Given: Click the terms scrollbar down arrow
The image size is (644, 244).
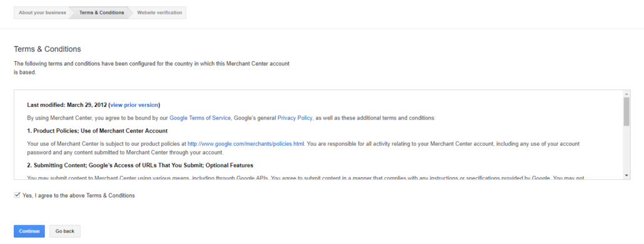Looking at the screenshot, I should (626, 175).
